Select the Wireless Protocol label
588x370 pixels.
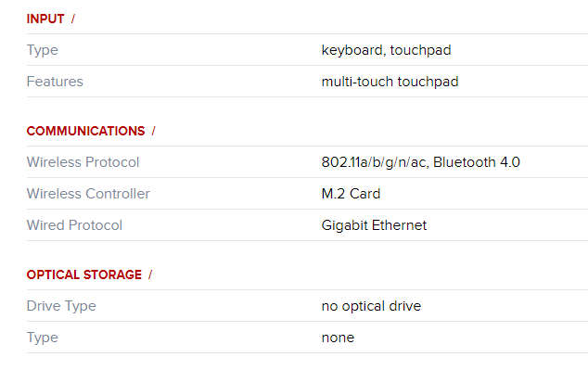point(83,162)
